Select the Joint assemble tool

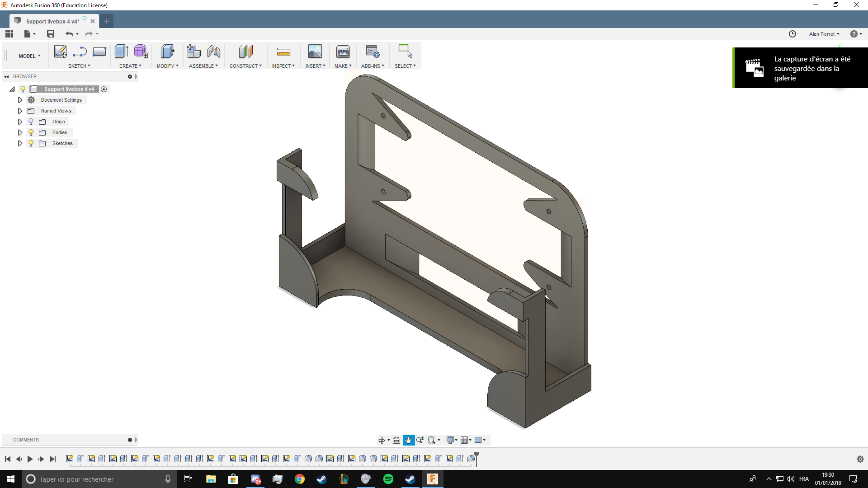pyautogui.click(x=214, y=52)
